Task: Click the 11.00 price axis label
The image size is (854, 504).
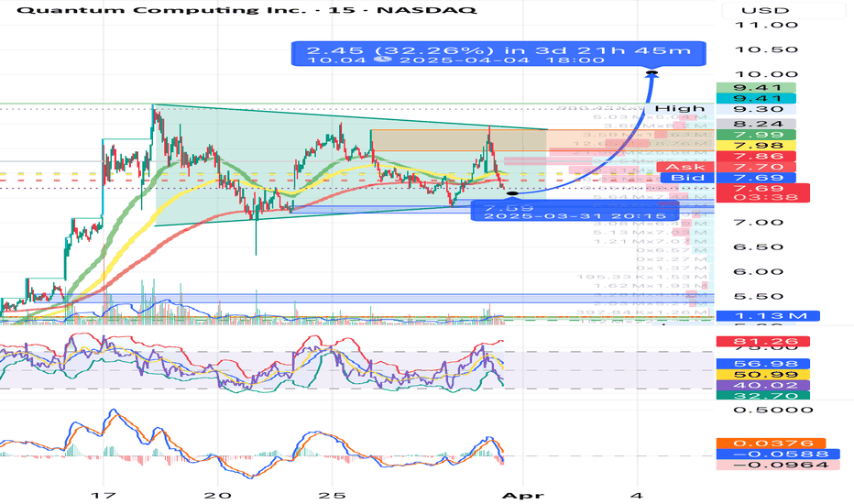Action: (x=766, y=25)
